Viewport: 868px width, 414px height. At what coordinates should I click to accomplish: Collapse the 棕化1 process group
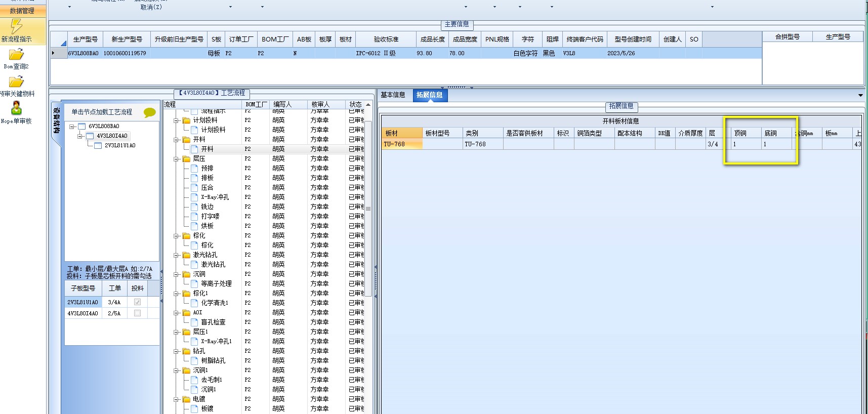[x=176, y=294]
